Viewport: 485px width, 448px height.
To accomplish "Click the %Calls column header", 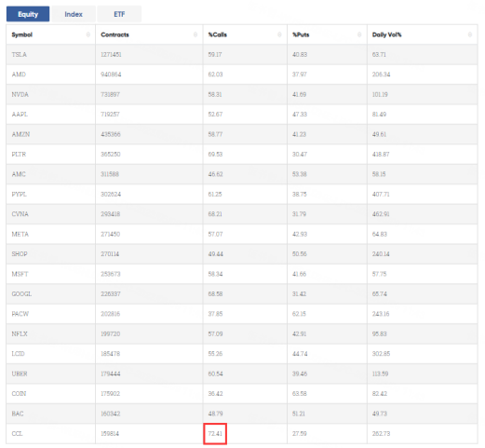I will click(245, 34).
